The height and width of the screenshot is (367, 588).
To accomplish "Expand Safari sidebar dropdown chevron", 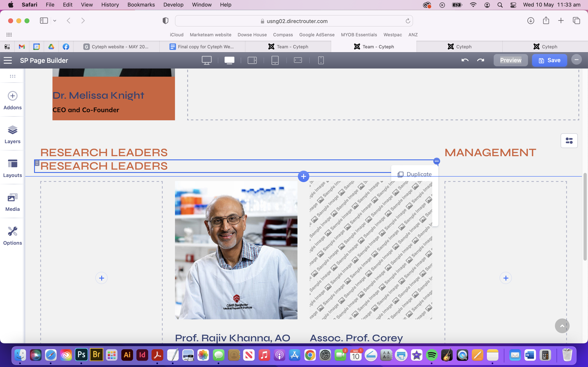I will click(x=55, y=21).
